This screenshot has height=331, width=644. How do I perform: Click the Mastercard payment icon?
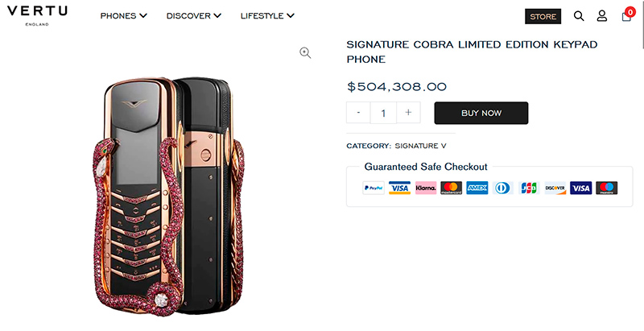coord(452,188)
